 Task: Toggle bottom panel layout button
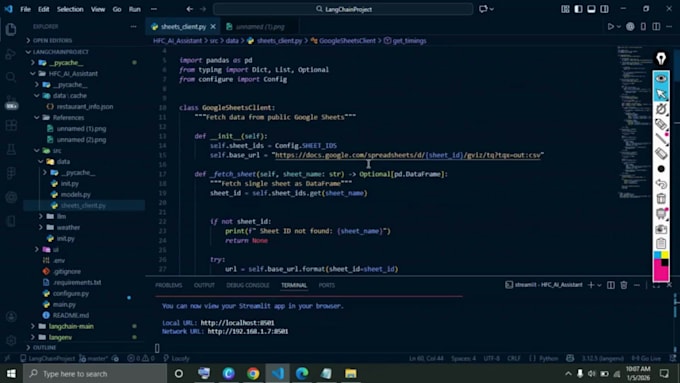[591, 9]
